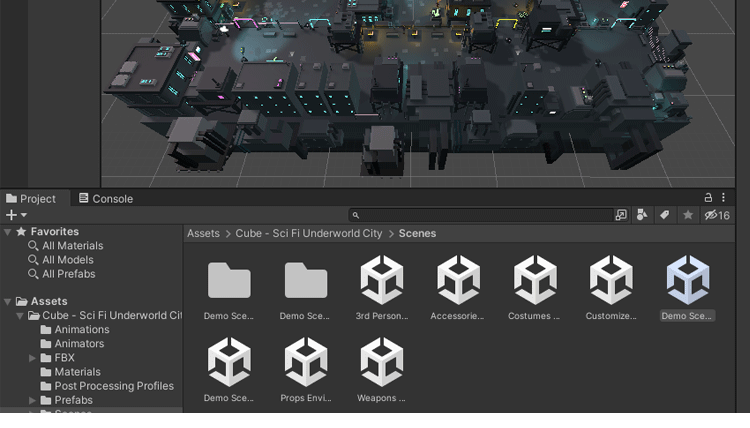Toggle the Project panel lock
Viewport: 750px width, 428px height.
click(709, 198)
